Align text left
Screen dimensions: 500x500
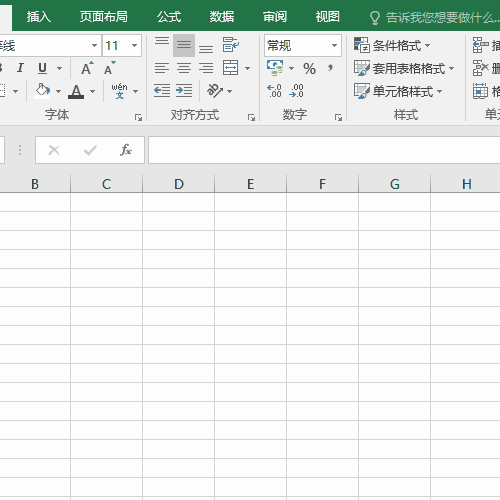(162, 68)
